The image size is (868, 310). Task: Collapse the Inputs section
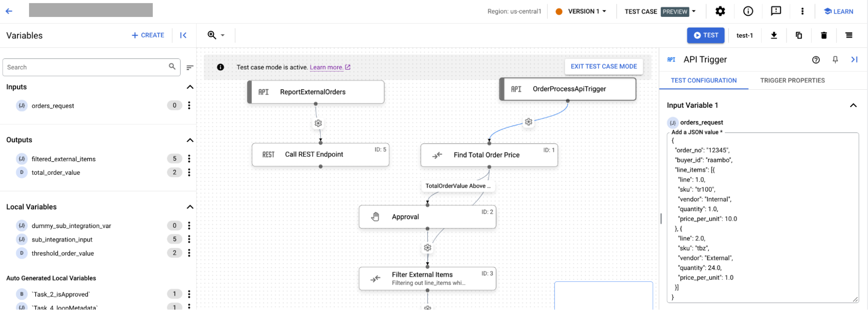pyautogui.click(x=190, y=87)
